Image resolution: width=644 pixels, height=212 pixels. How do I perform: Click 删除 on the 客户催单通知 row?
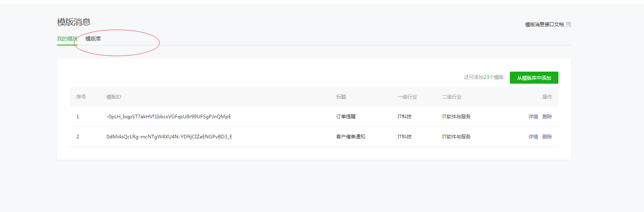[547, 137]
